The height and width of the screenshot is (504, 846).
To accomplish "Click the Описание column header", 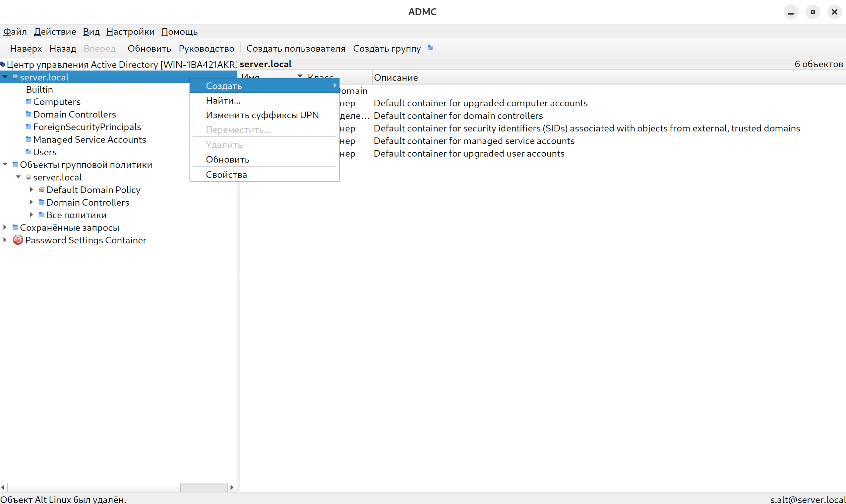I will coord(395,77).
